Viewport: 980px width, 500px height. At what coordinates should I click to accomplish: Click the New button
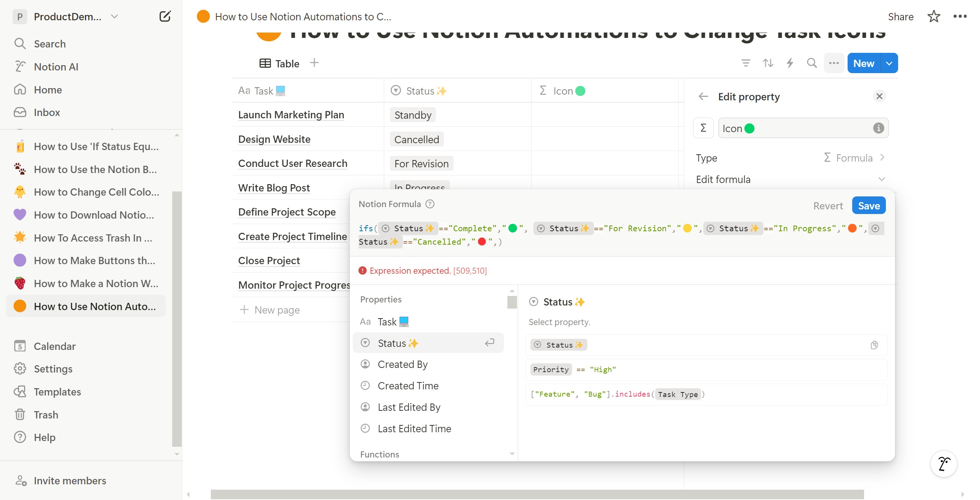click(x=864, y=63)
